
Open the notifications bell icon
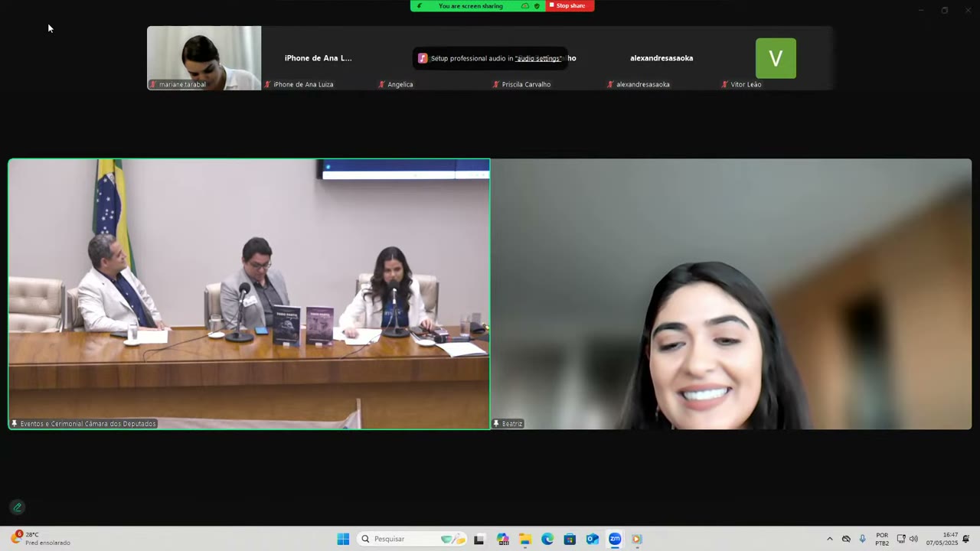tap(966, 539)
